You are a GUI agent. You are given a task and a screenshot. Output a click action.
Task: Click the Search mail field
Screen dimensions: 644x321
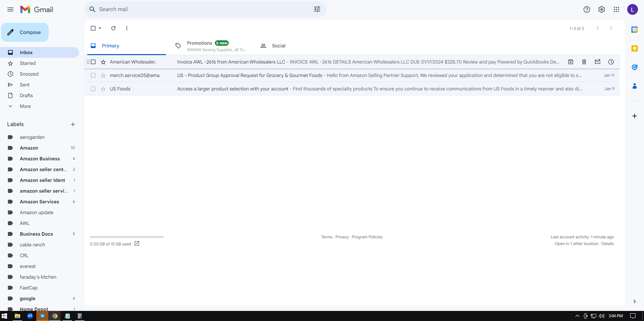coord(205,9)
